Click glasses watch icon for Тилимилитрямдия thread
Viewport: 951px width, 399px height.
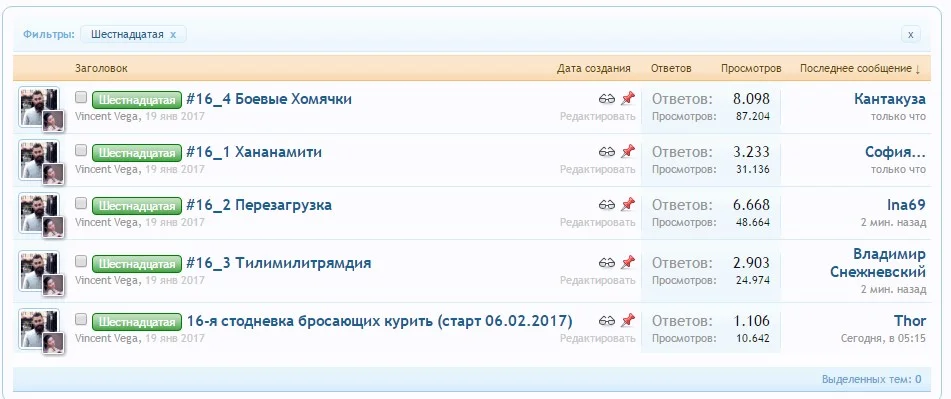(607, 263)
